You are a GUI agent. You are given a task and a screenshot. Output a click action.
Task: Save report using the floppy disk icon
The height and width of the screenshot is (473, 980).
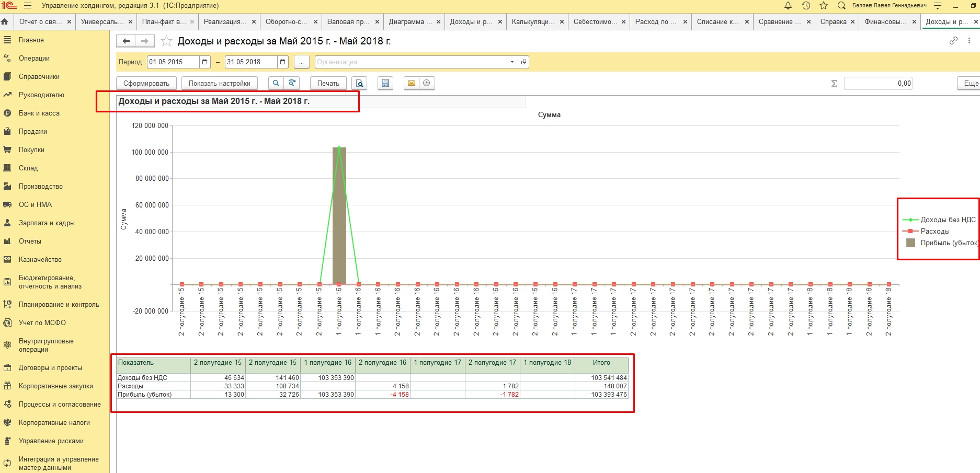pyautogui.click(x=385, y=83)
